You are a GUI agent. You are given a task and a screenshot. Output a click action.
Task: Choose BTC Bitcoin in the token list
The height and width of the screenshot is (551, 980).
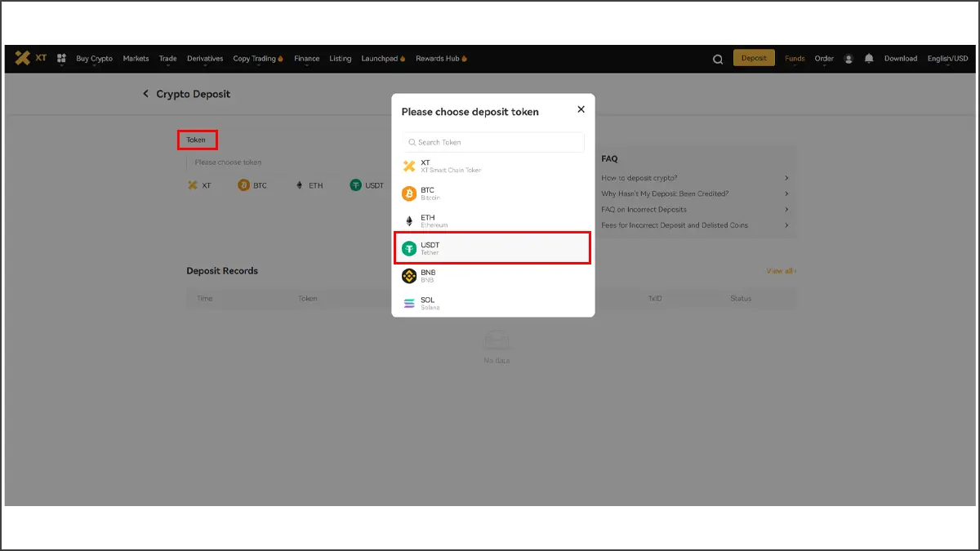click(492, 193)
